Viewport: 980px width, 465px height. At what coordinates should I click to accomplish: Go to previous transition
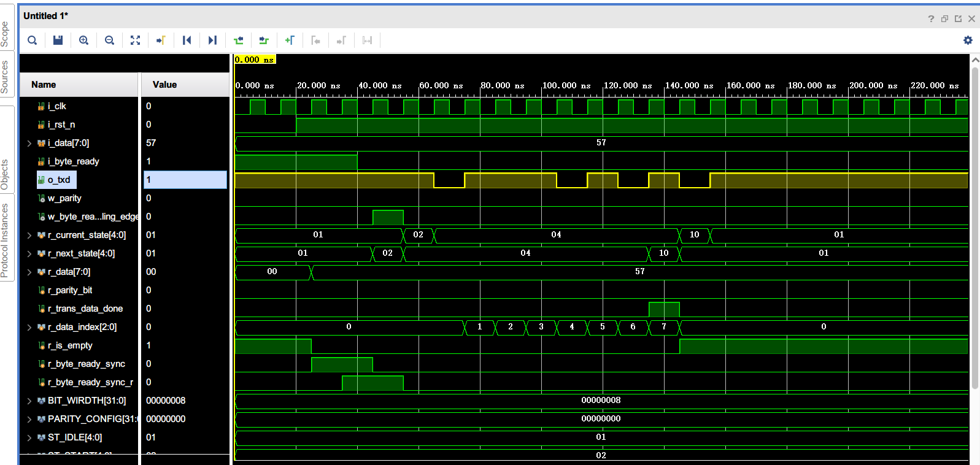click(239, 40)
